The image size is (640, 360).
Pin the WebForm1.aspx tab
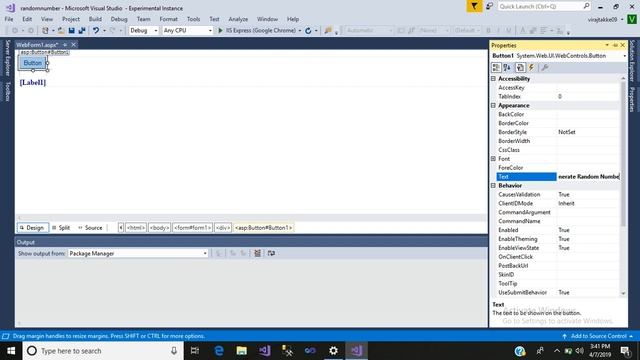tap(65, 45)
